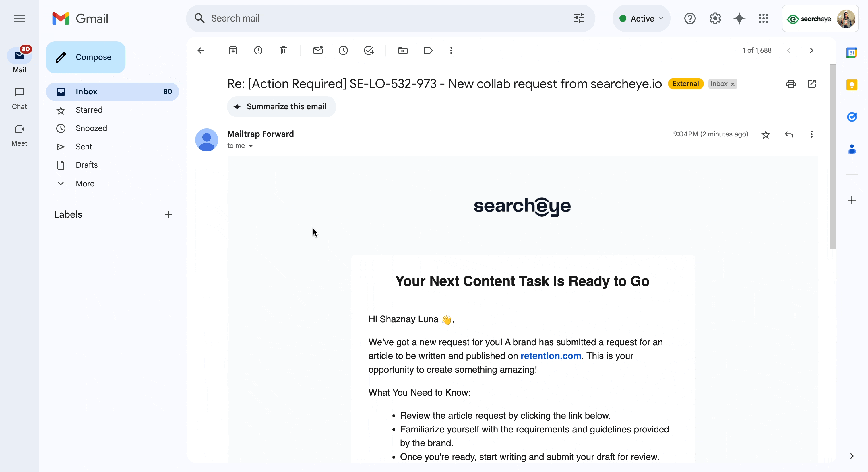Image resolution: width=868 pixels, height=472 pixels.
Task: Delete the email using trash icon
Action: point(283,50)
